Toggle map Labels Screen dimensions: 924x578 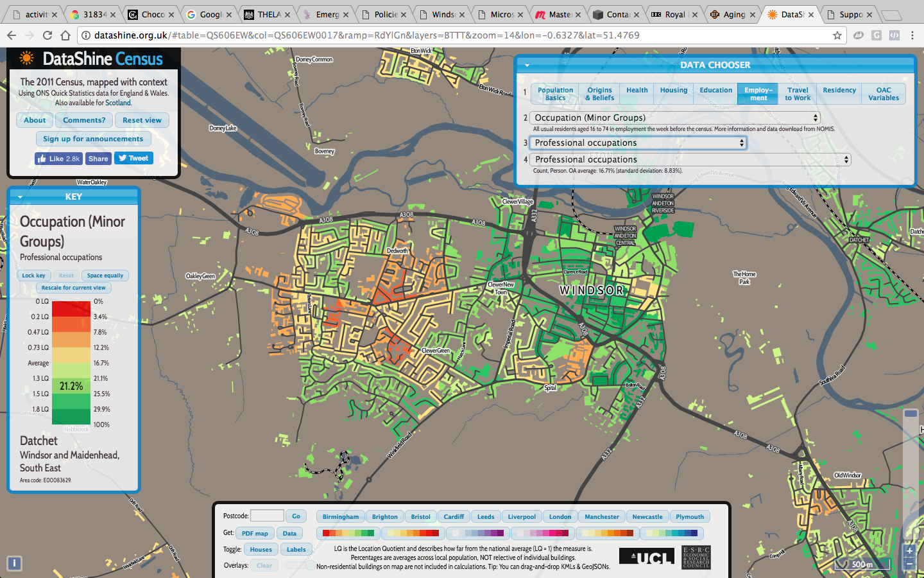(296, 549)
